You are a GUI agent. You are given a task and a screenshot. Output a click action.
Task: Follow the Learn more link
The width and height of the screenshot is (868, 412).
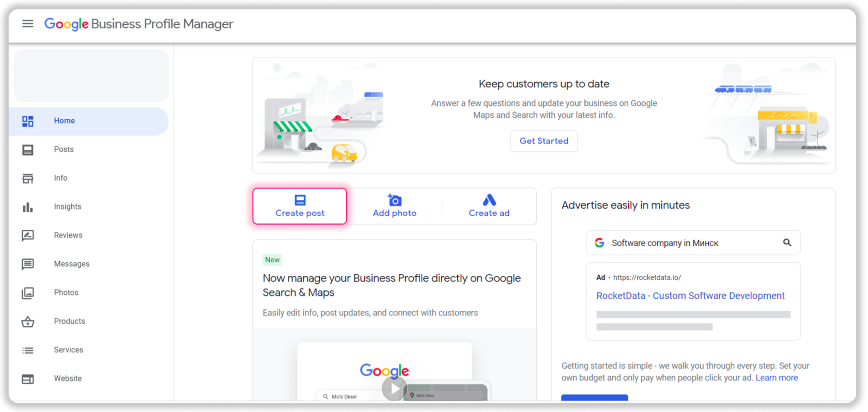coord(777,378)
